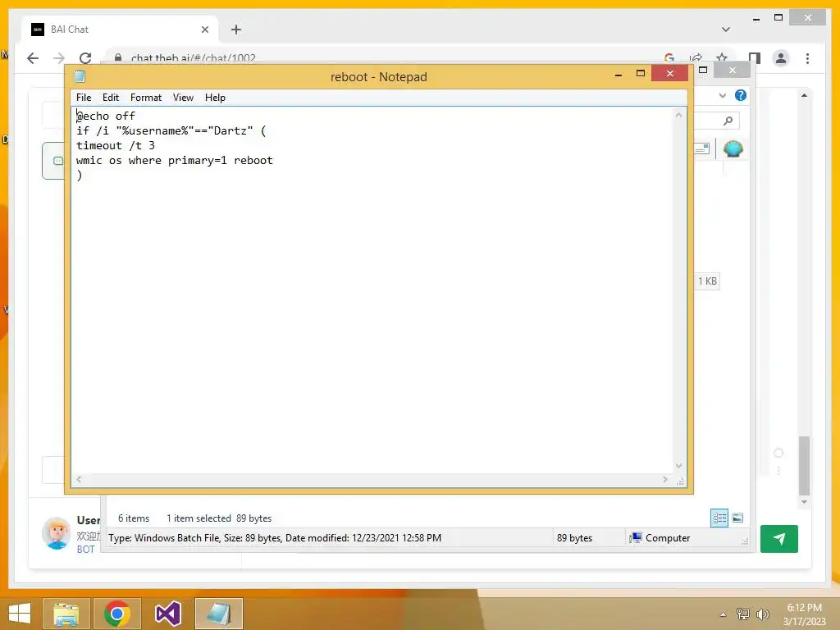This screenshot has width=840, height=630.
Task: Share this page from Chrome toolbar
Action: tap(696, 58)
